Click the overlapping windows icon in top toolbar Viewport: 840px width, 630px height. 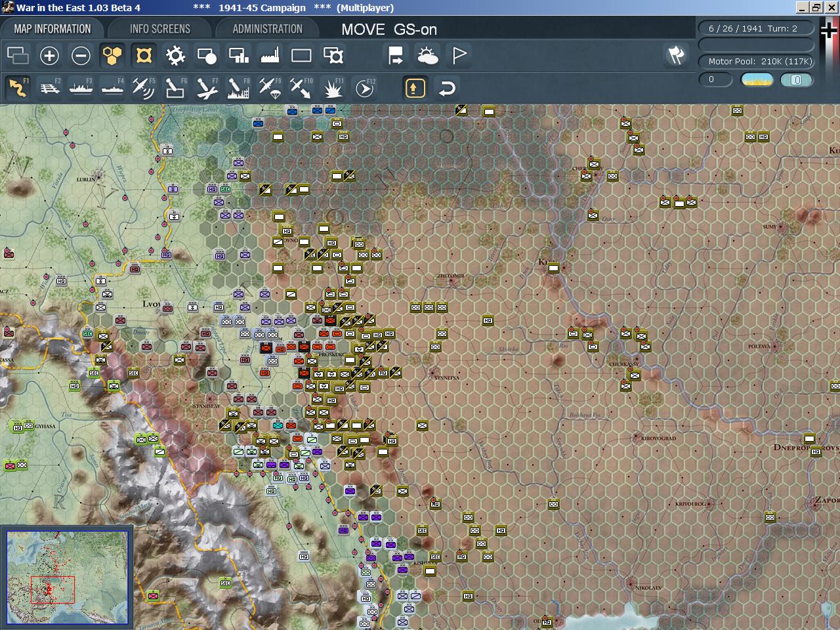[x=18, y=56]
